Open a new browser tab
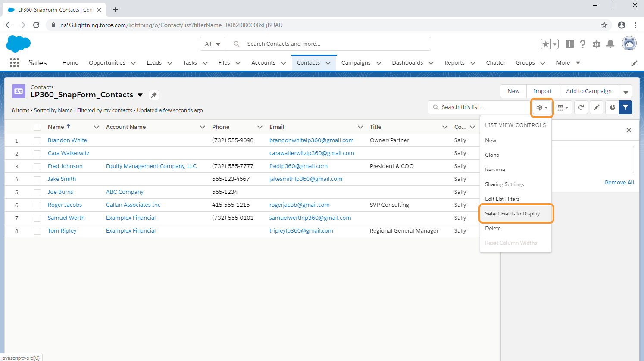The image size is (644, 361). [x=116, y=10]
